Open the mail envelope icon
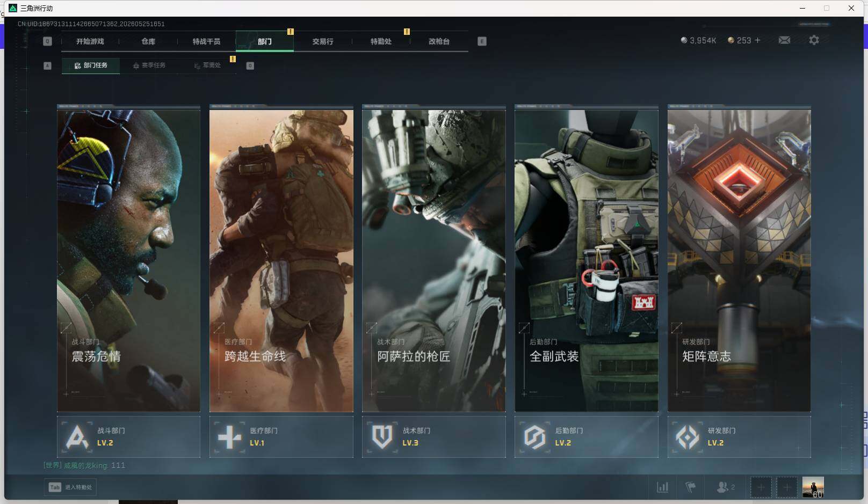 [784, 40]
